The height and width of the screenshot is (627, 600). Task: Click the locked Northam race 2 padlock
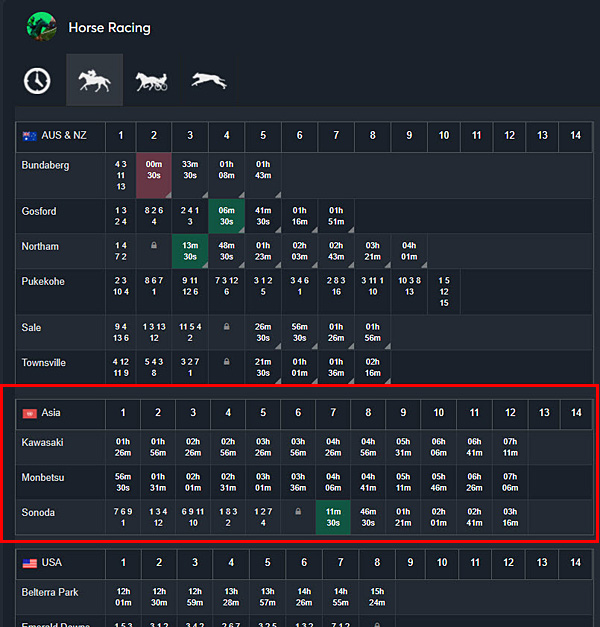154,246
